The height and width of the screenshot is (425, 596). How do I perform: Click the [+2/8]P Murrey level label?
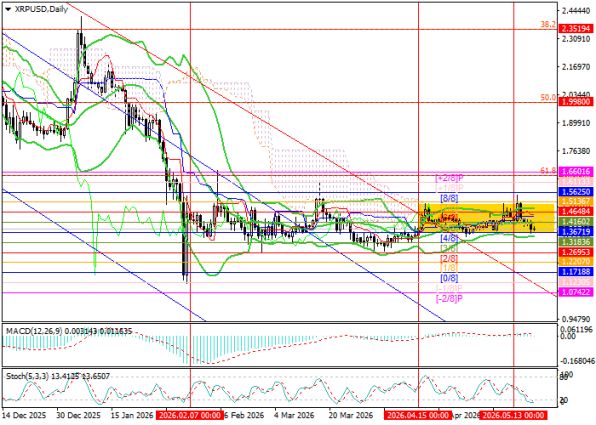(x=449, y=178)
